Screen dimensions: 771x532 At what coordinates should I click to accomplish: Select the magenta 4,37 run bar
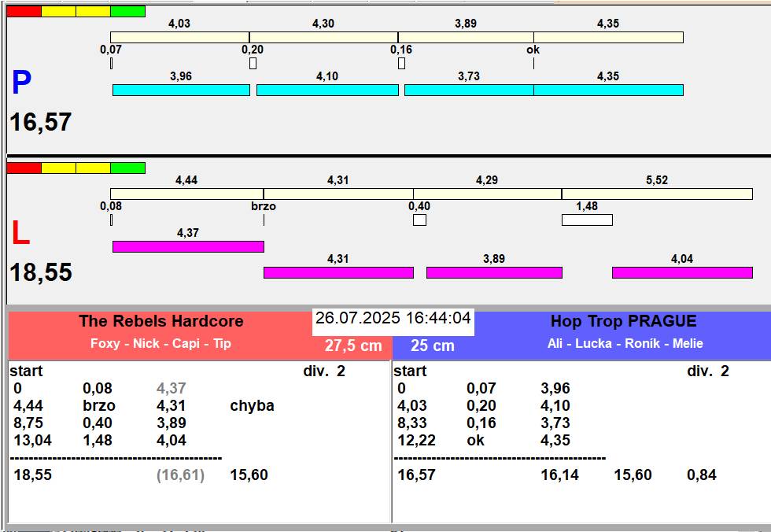point(188,246)
